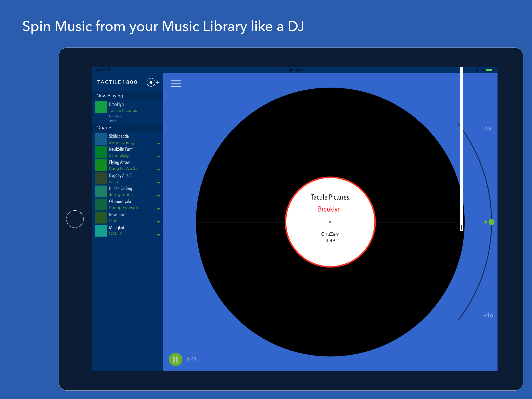The height and width of the screenshot is (399, 532).
Task: Click the Queue section header
Action: point(127,128)
